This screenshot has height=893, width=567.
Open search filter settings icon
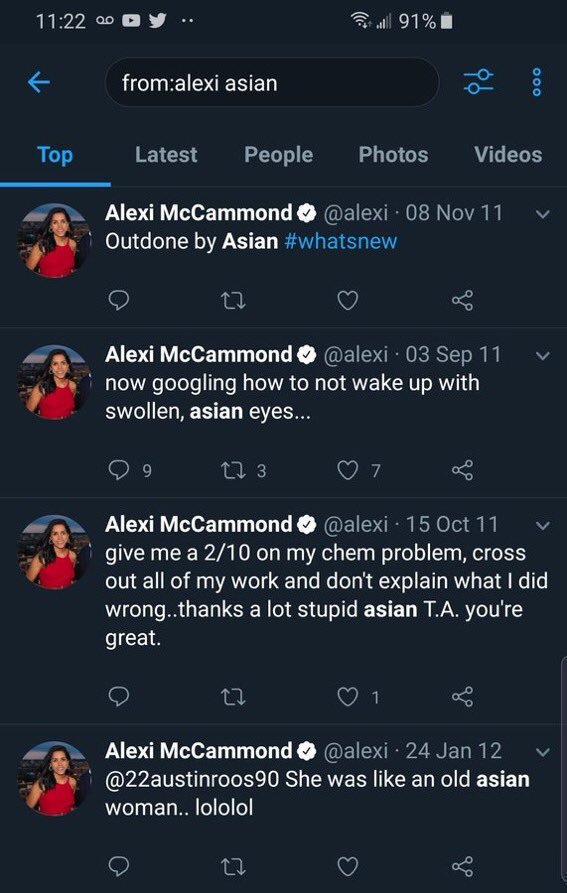479,83
